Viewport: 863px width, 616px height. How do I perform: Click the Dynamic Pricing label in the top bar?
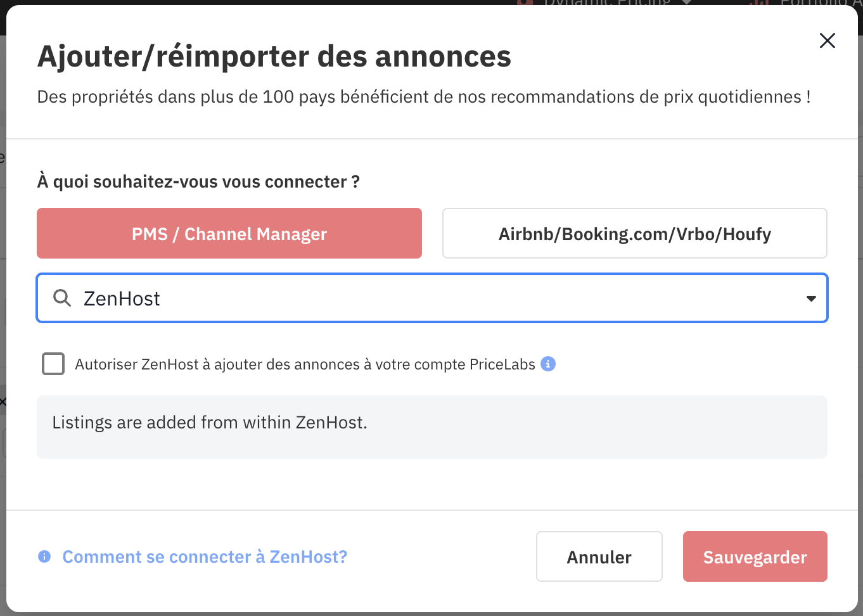coord(606,3)
